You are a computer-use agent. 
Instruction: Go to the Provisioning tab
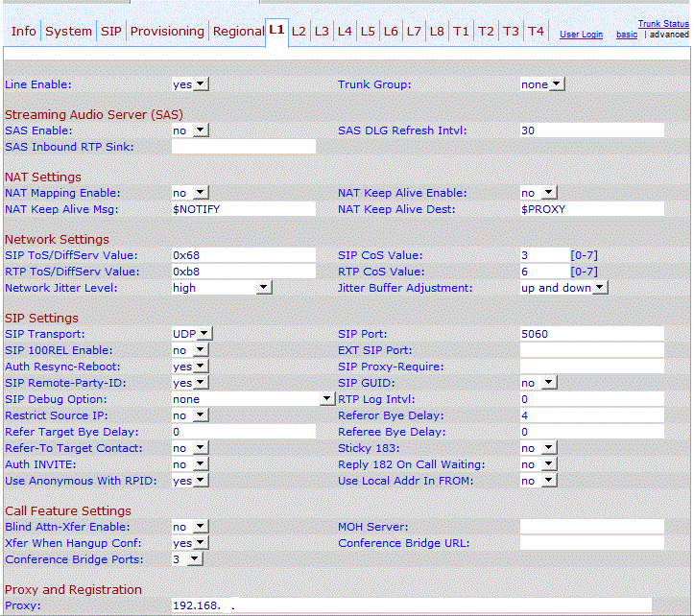tap(167, 32)
